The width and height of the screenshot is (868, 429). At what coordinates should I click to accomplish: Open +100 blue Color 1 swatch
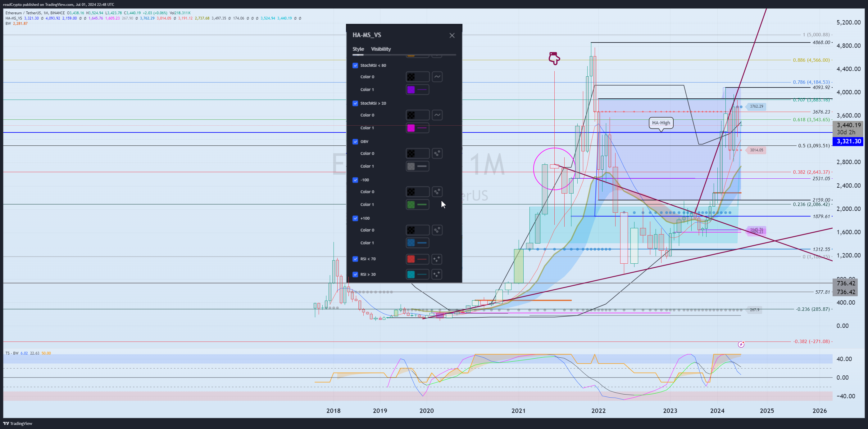click(417, 243)
